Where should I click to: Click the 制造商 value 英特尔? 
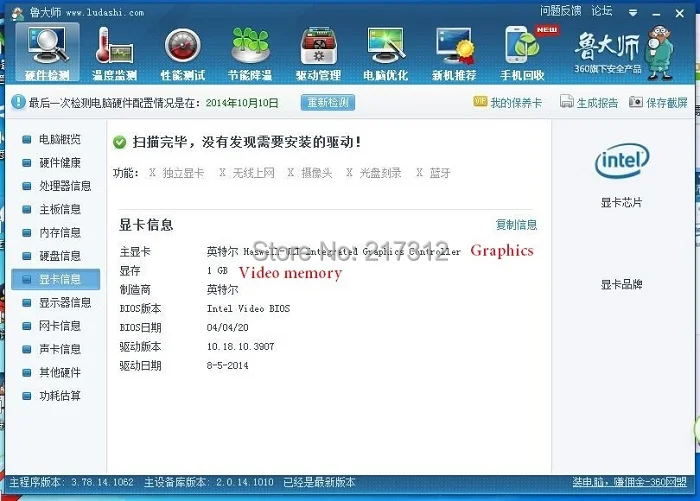(x=222, y=290)
